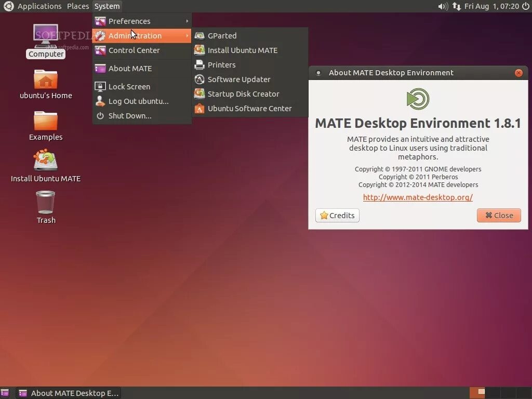Click the network connection arrows icon
Image resolution: width=532 pixels, height=399 pixels.
tap(456, 6)
